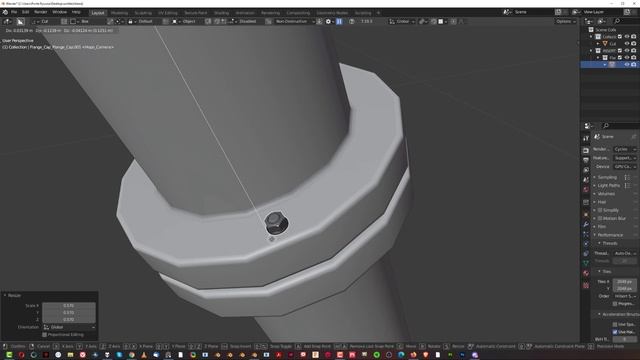Toggle visibility eye of the Cut object
Image resolution: width=640 pixels, height=360 pixels.
click(x=627, y=44)
